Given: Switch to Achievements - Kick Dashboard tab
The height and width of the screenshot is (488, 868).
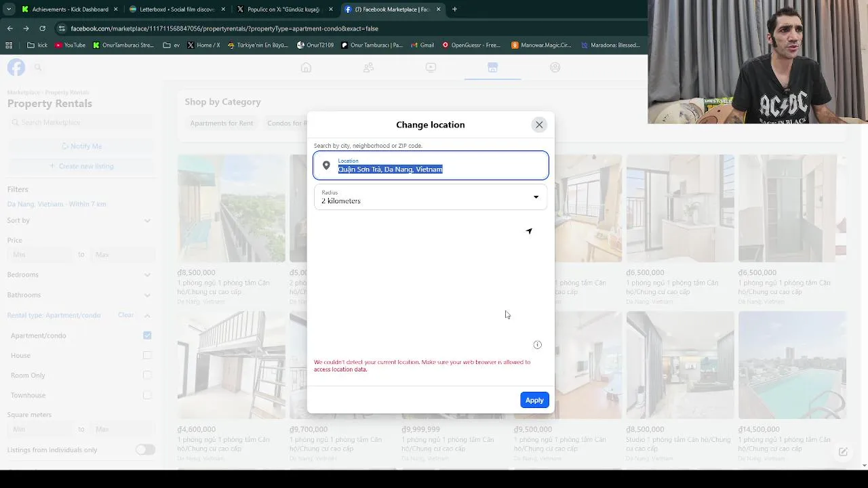Looking at the screenshot, I should (x=70, y=9).
